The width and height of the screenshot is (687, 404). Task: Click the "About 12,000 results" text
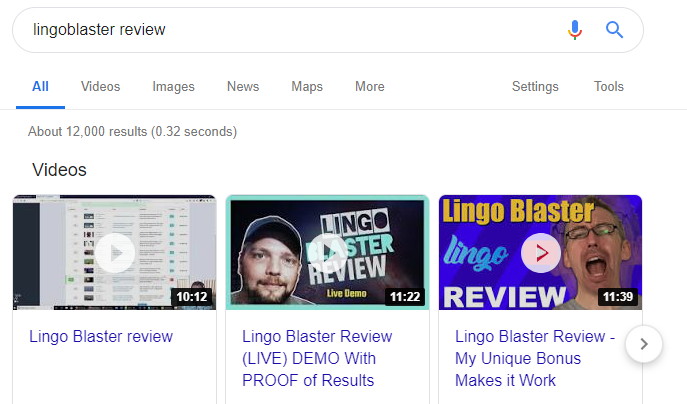click(x=133, y=131)
